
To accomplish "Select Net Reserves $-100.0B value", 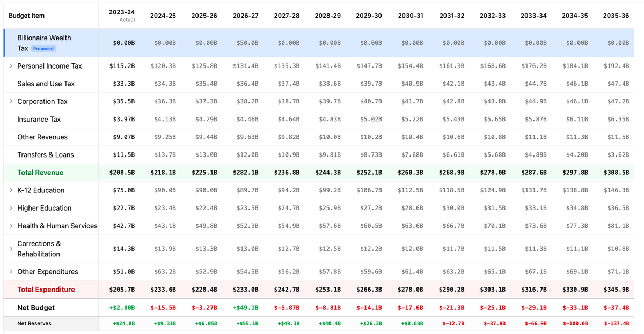I will point(575,323).
